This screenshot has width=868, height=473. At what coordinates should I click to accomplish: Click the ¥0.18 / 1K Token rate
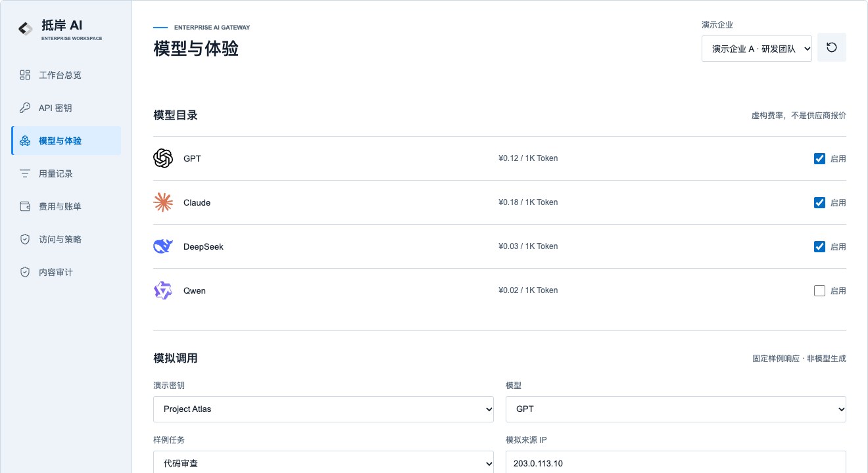(528, 202)
